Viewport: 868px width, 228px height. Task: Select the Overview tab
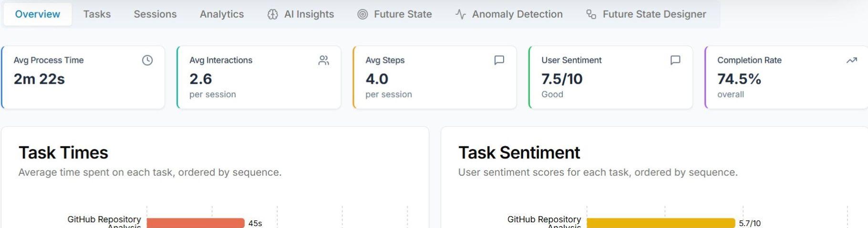coord(38,14)
